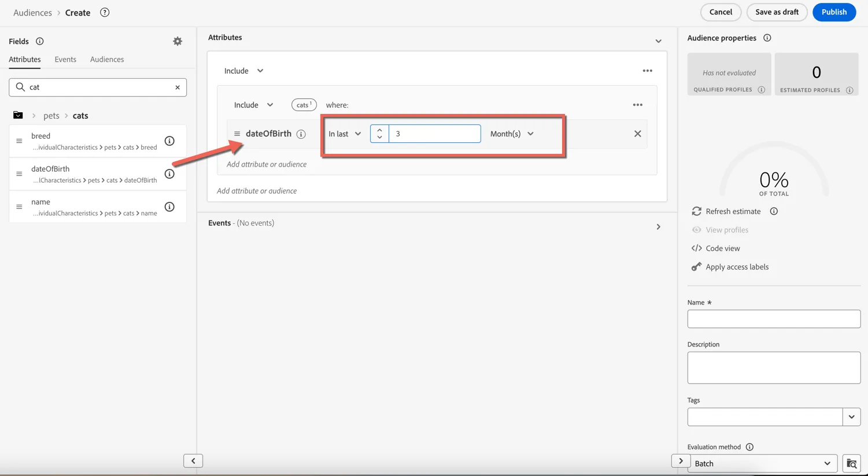868x476 pixels.
Task: Select the Attributes tab
Action: tap(25, 59)
